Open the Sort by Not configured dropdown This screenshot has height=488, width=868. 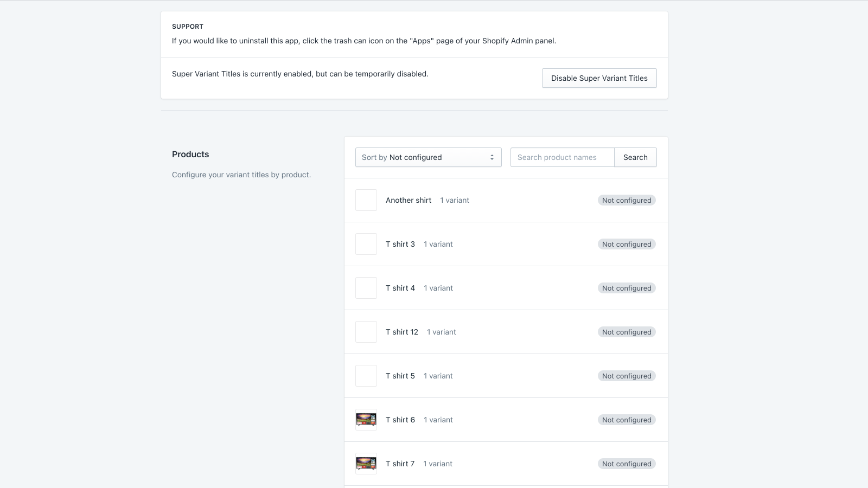[x=429, y=157]
